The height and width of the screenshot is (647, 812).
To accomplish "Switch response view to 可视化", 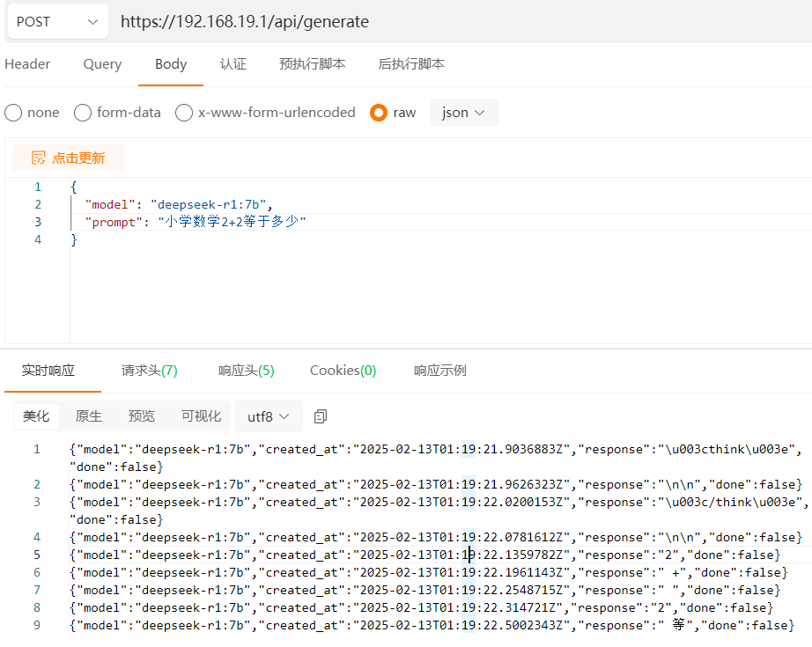I will coord(201,416).
